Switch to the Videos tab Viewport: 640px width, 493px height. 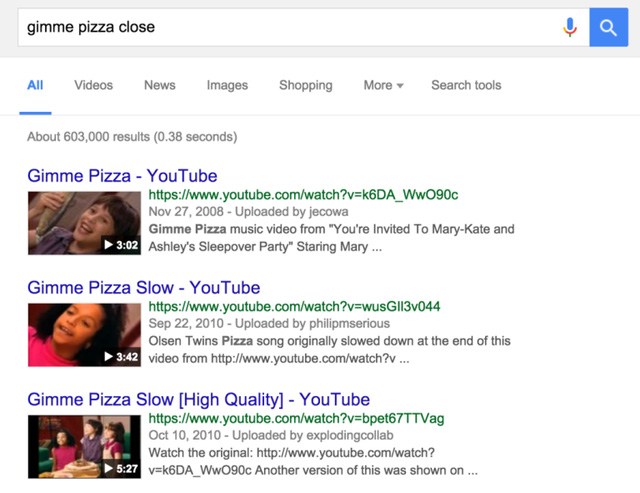(x=93, y=85)
